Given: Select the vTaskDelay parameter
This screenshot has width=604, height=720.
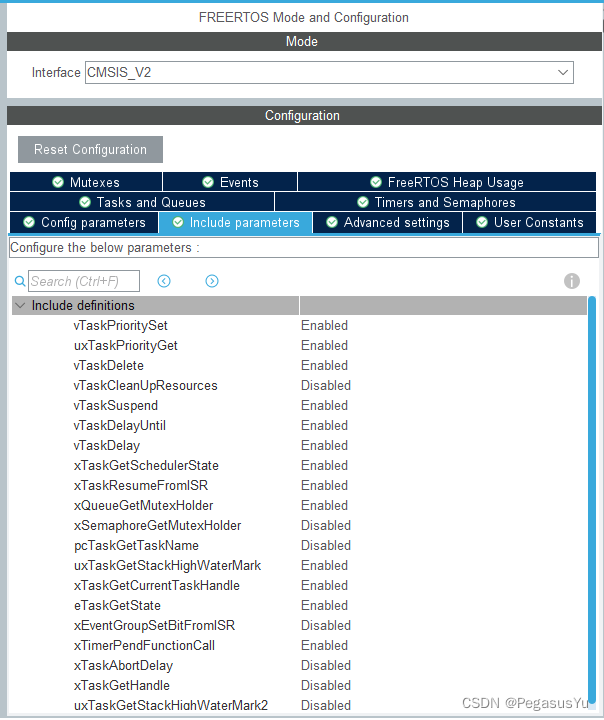Looking at the screenshot, I should click(x=107, y=445).
